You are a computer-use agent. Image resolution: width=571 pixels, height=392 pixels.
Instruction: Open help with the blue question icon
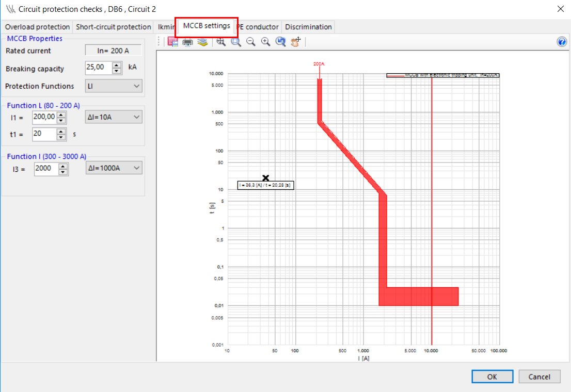pyautogui.click(x=562, y=42)
